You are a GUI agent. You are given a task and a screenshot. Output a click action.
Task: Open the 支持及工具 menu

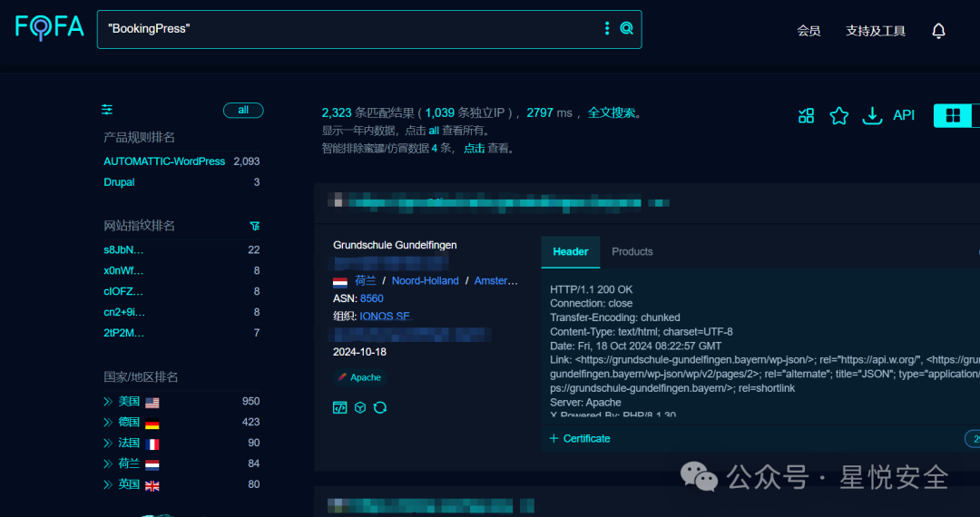pyautogui.click(x=875, y=31)
